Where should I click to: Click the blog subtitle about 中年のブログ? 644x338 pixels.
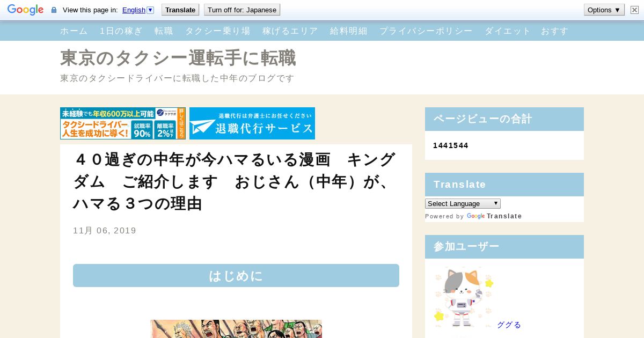[177, 78]
